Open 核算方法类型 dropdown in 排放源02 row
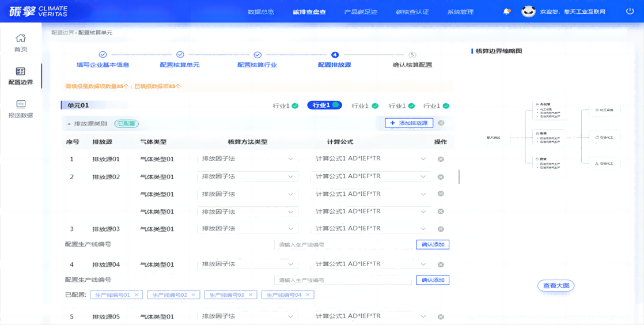This screenshot has height=325, width=644. (248, 176)
